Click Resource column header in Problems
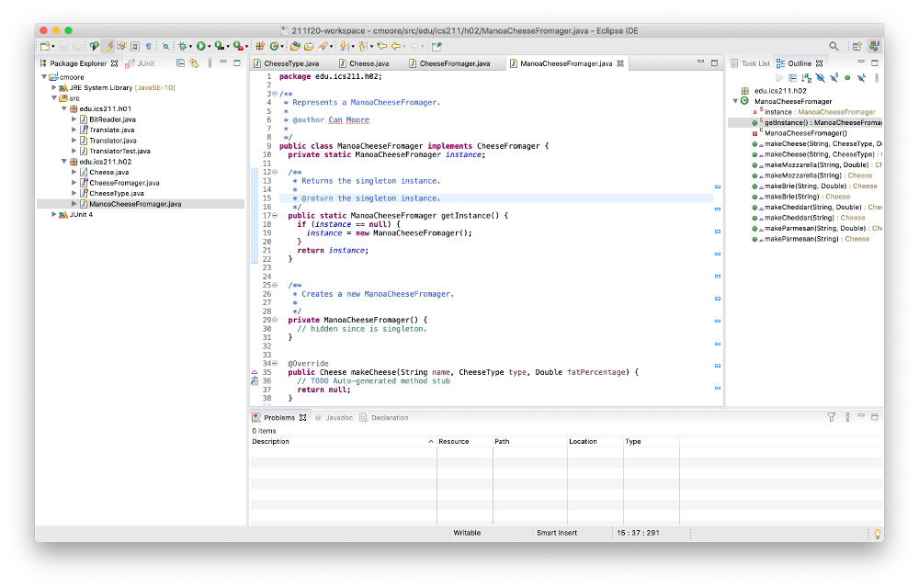The height and width of the screenshot is (588, 919). tap(465, 442)
